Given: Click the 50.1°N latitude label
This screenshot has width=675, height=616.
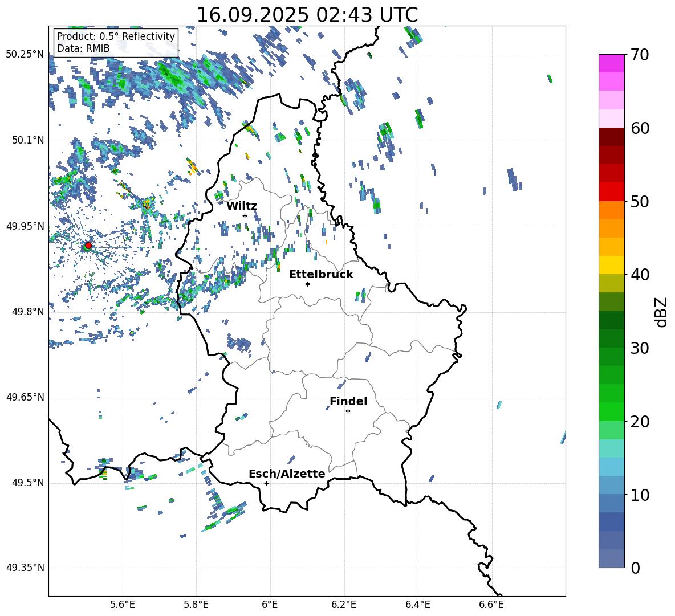Looking at the screenshot, I should coord(28,140).
